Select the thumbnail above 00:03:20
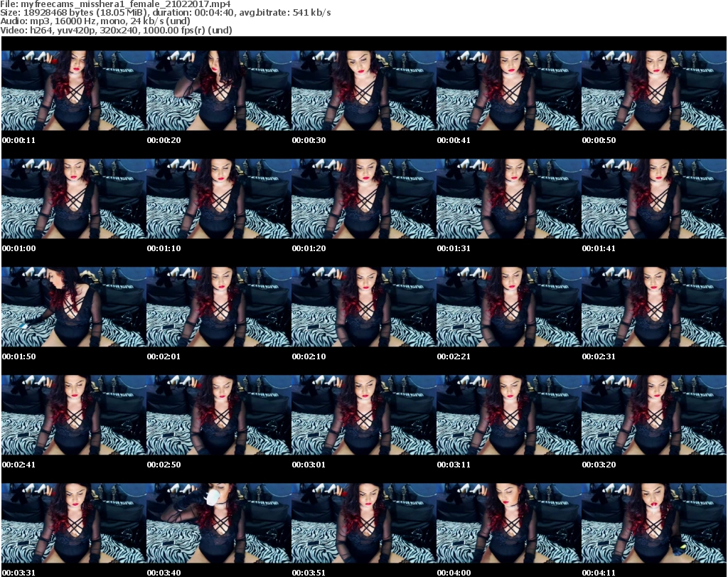 [654, 415]
